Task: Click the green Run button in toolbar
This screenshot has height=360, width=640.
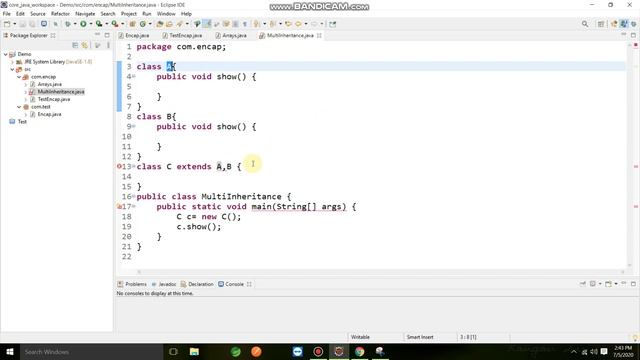Action: coord(83,24)
